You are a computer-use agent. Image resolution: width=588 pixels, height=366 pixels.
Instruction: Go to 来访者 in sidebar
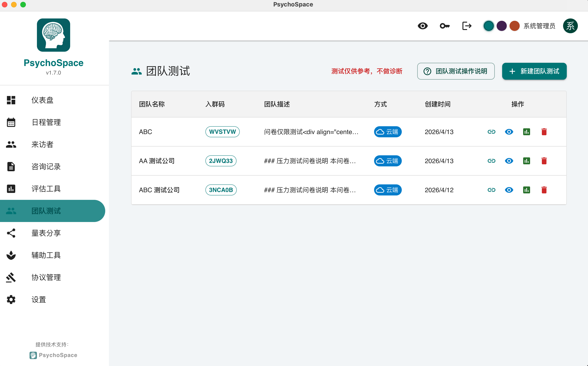[42, 144]
